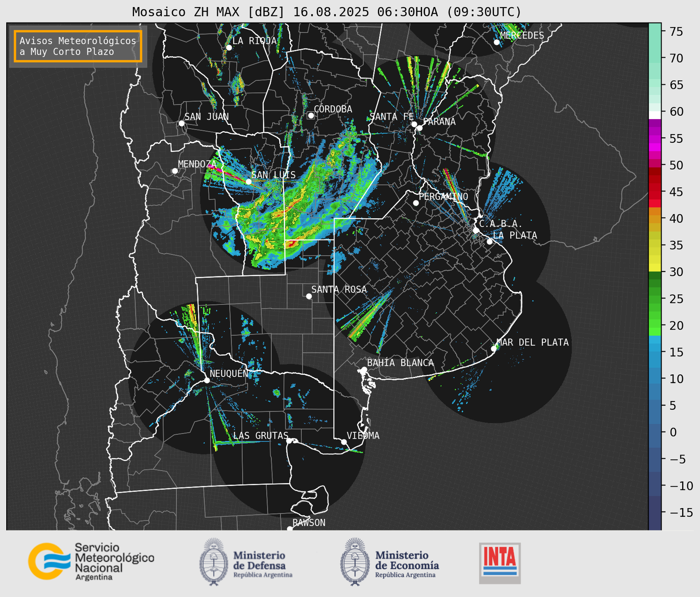
Task: Click the CÓRDOBA city label text
Action: point(333,109)
